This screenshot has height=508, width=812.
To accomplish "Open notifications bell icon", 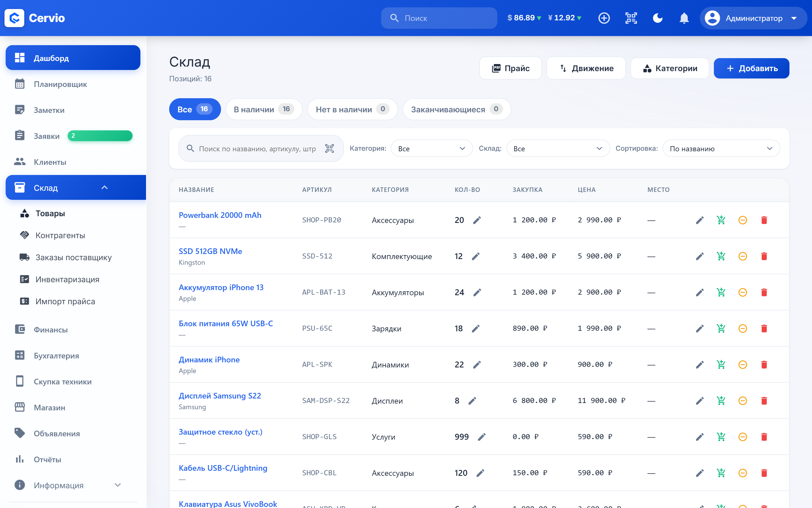I will [x=684, y=18].
